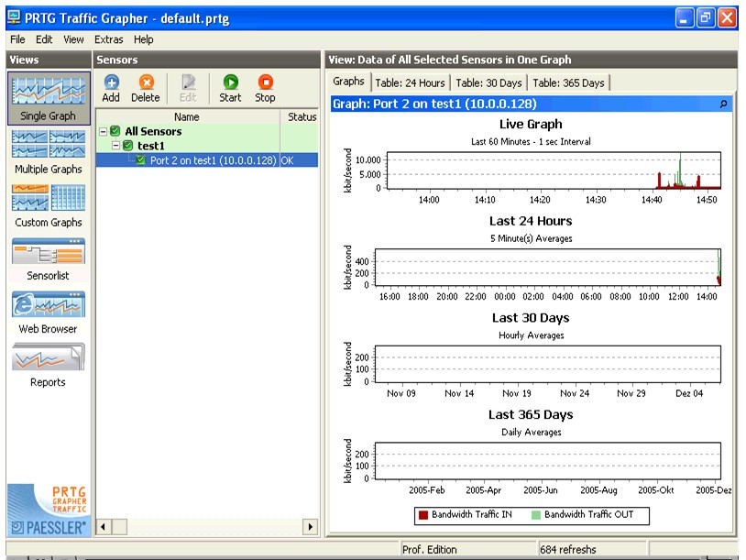Restore down the PRTG window
Viewport: 746px width, 560px height.
coord(706,18)
